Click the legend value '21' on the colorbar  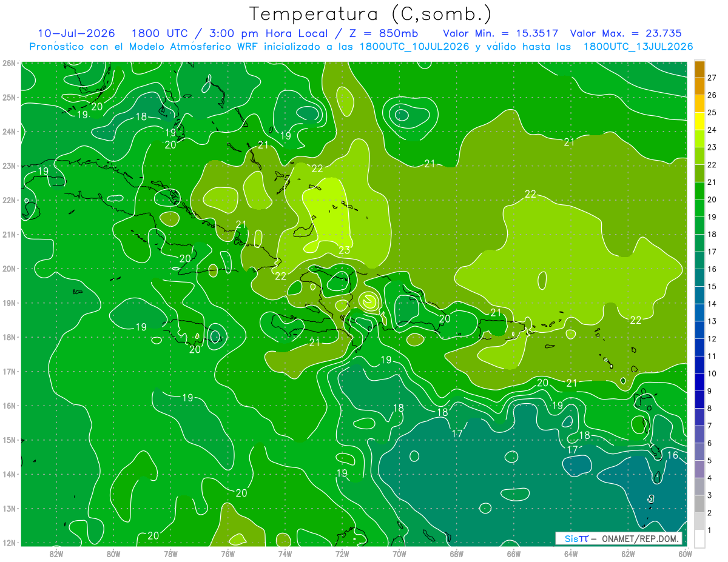point(712,182)
